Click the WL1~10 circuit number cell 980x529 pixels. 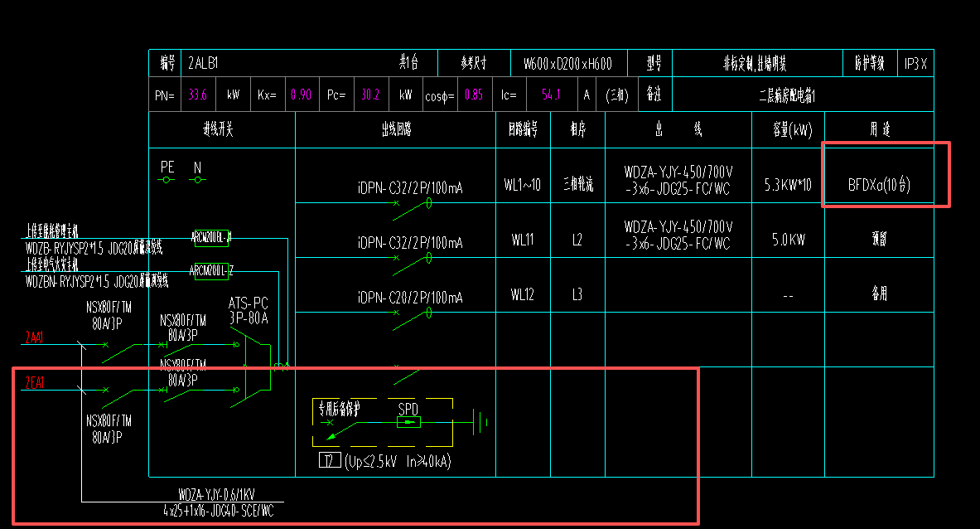pos(522,185)
